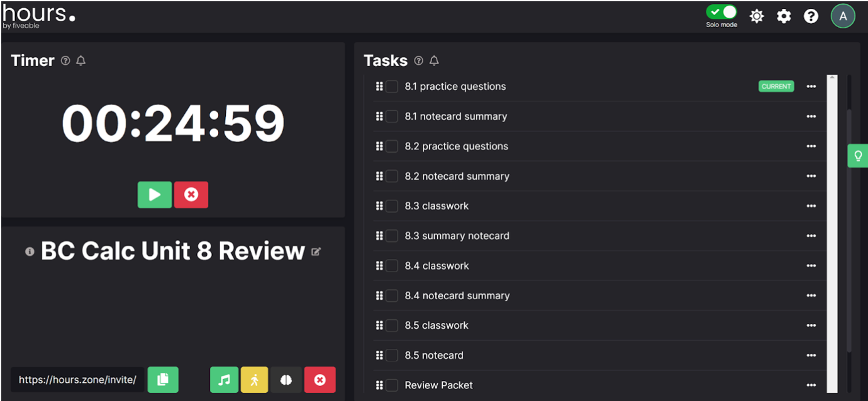The image size is (868, 401).
Task: Grab the drag handle of 8.5 notecard
Action: (x=379, y=355)
